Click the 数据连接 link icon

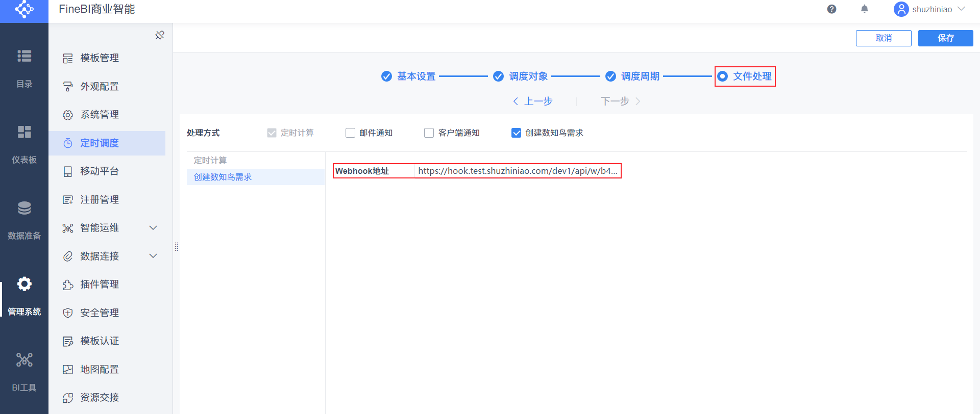click(x=67, y=256)
